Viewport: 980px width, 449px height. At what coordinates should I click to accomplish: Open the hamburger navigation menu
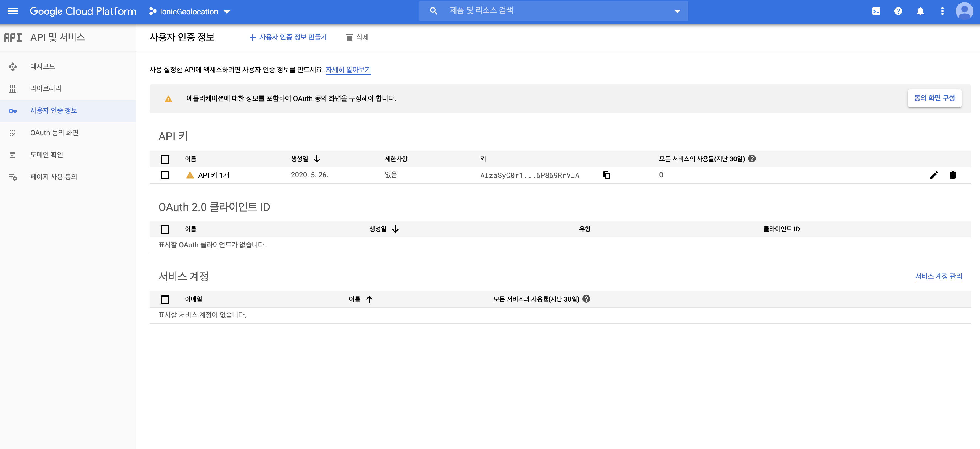click(x=12, y=11)
